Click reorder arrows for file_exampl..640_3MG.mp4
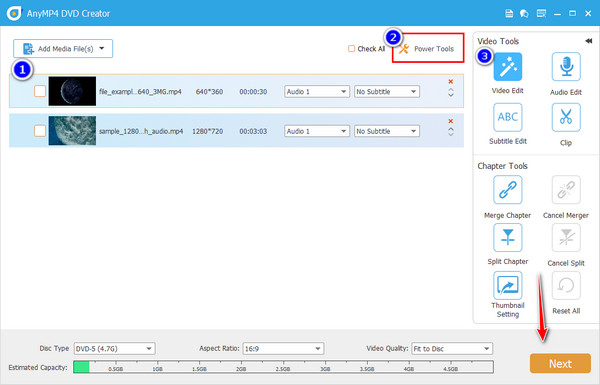 pyautogui.click(x=451, y=93)
